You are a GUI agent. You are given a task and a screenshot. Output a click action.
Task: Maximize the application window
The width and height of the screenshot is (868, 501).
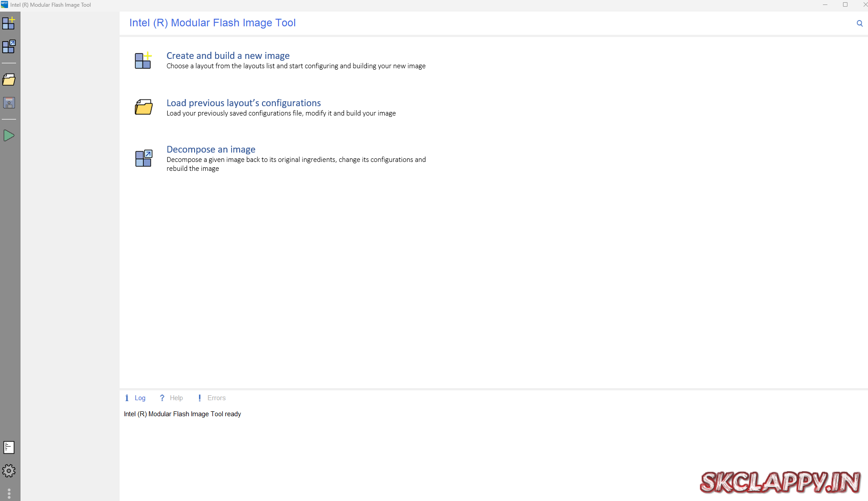tap(845, 4)
